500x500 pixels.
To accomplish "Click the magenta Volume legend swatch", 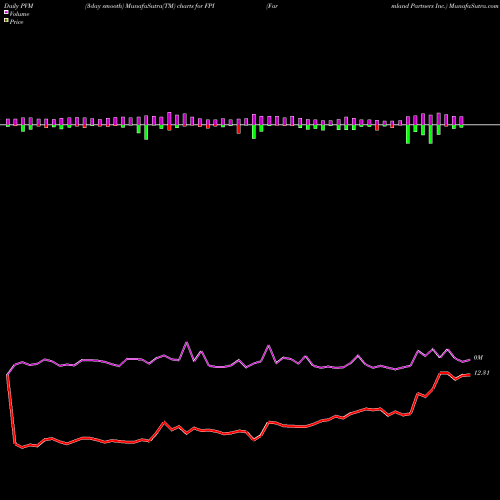I will pos(6,12).
